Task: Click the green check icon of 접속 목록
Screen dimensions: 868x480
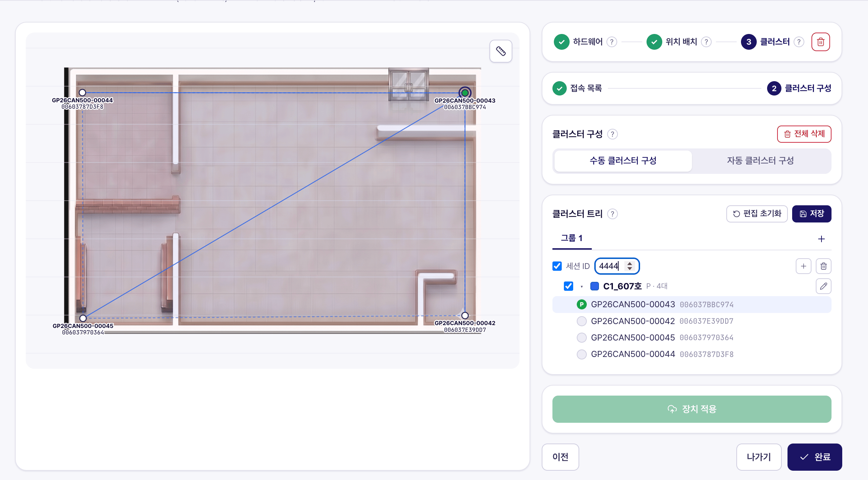Action: click(560, 88)
